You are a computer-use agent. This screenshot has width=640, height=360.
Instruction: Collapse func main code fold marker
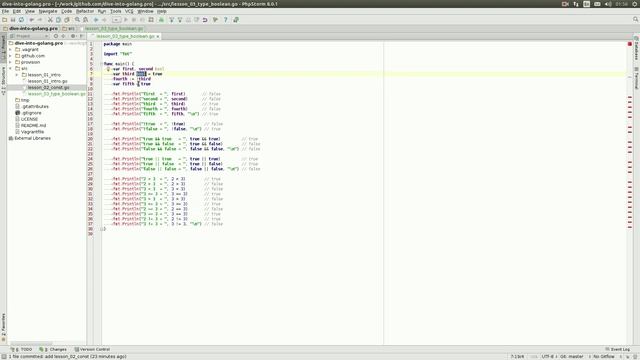(102, 64)
